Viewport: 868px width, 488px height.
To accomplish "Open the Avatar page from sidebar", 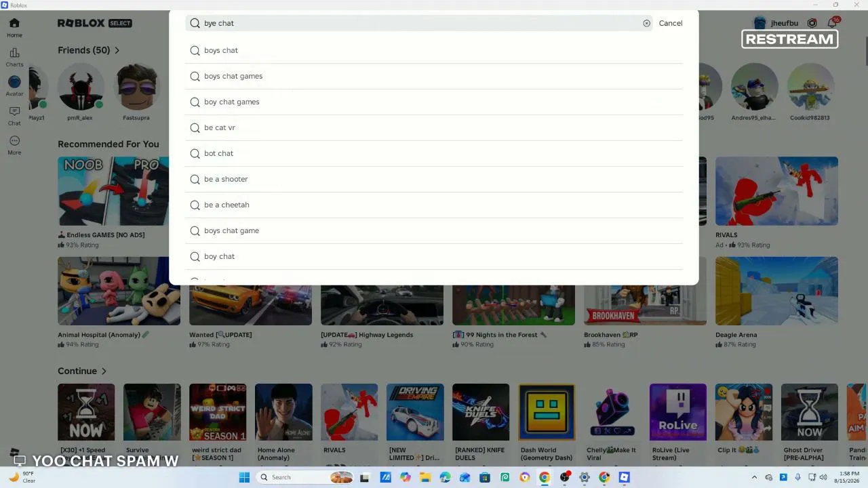I will click(x=14, y=86).
